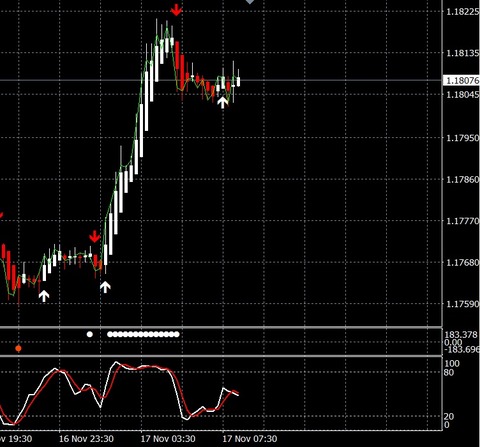
Task: Click the orange dot in the indicator subwindow
Action: [x=18, y=349]
